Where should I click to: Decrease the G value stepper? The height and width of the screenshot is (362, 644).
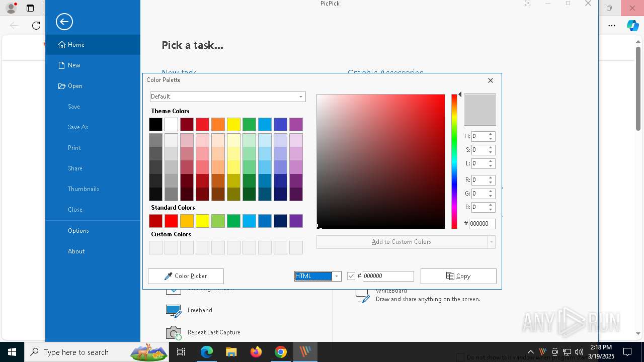(491, 196)
